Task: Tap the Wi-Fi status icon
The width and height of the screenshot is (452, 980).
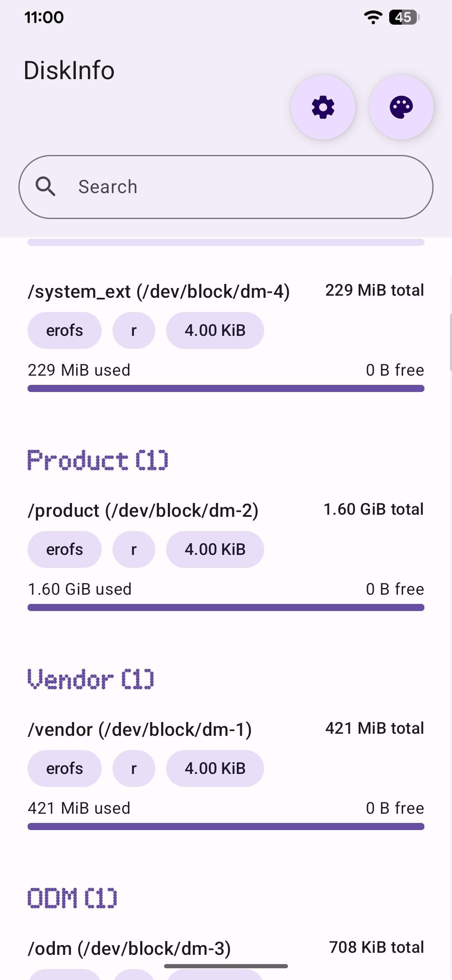Action: pos(373,17)
